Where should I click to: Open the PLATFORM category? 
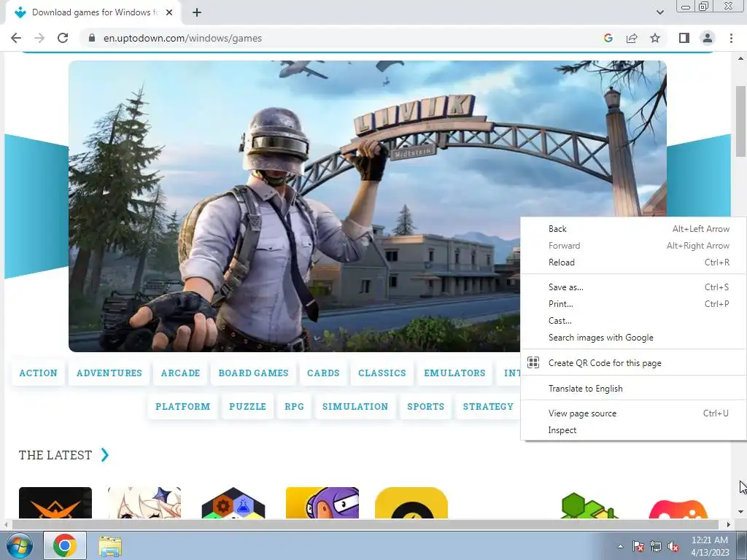click(x=183, y=406)
